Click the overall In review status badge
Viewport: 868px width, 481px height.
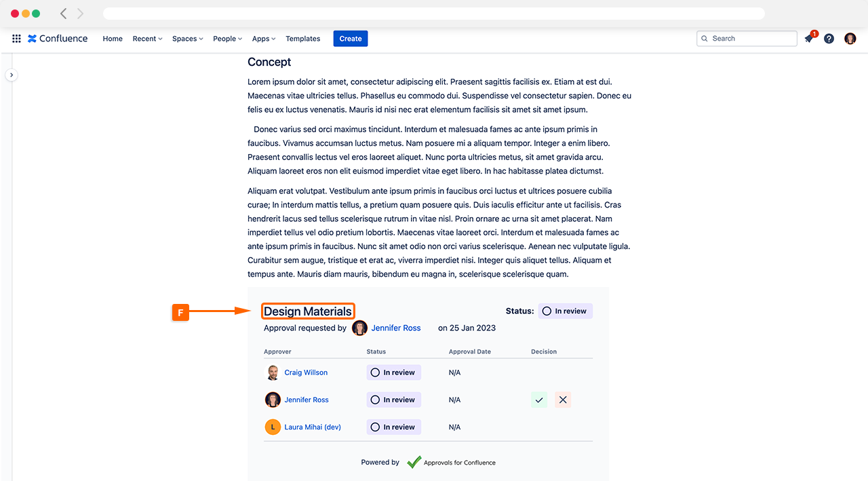pyautogui.click(x=565, y=311)
